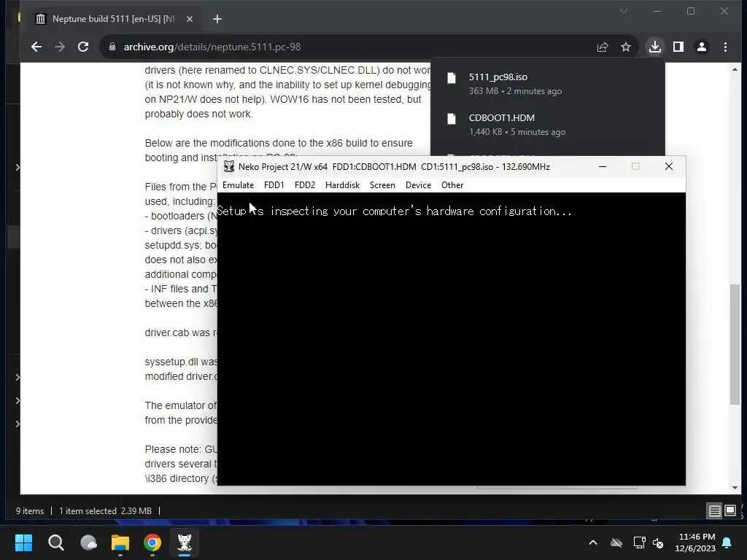Click '9 items' status bar text
Viewport: 747px width, 560px height.
tap(29, 511)
